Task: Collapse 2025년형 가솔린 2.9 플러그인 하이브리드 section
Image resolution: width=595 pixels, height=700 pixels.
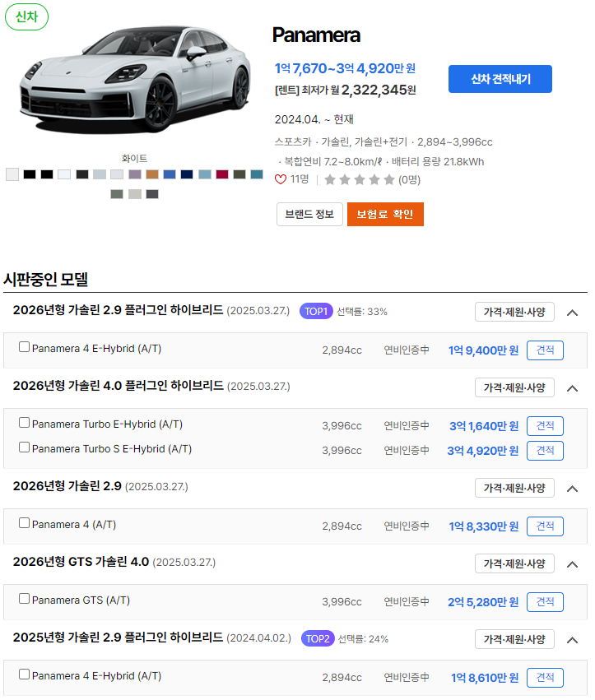Action: click(572, 640)
